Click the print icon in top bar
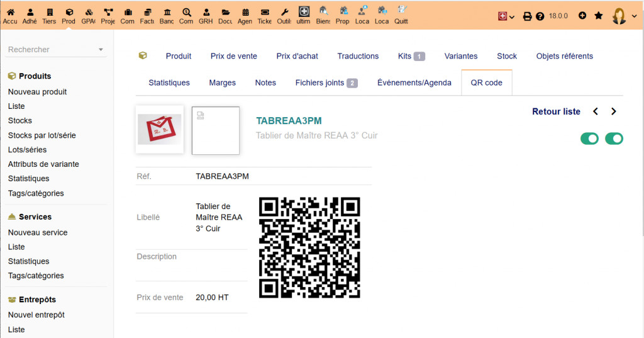 coord(528,16)
